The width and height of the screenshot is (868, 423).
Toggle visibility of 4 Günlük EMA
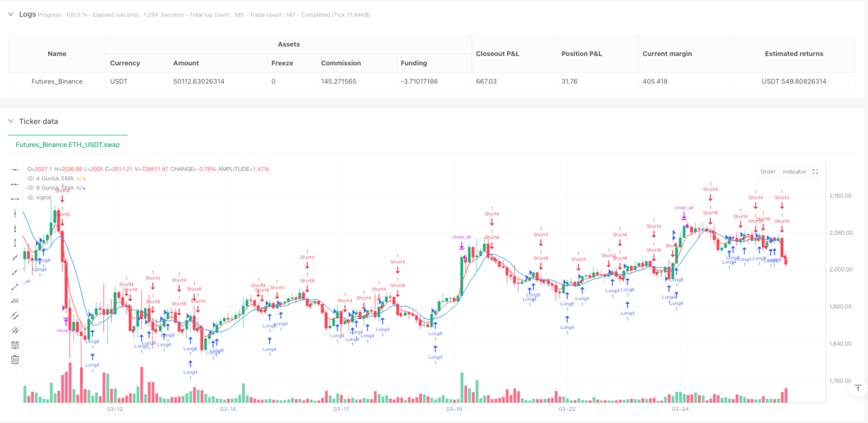coord(30,178)
